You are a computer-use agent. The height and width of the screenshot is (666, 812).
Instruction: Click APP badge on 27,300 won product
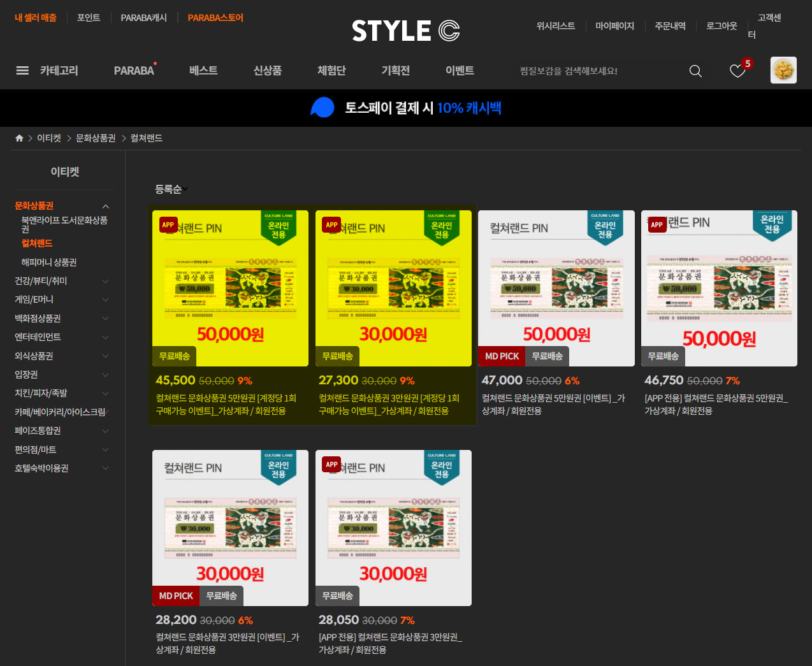click(331, 225)
